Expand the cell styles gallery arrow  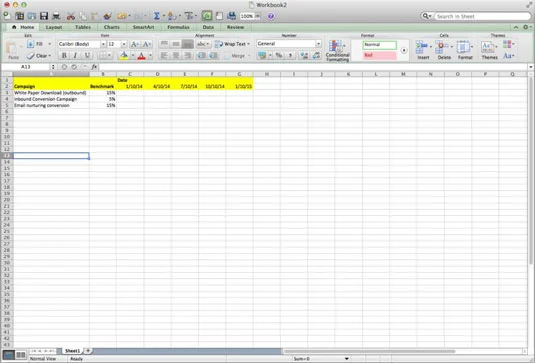point(404,50)
